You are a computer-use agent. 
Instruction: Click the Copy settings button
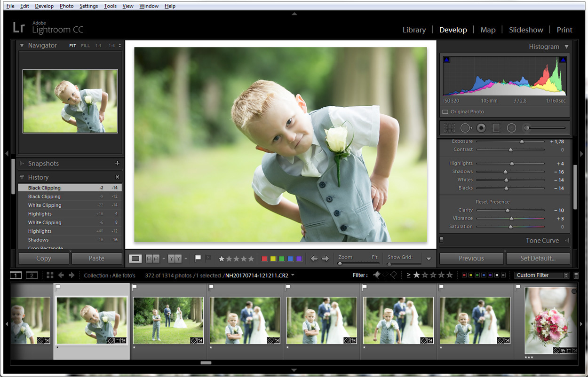coord(44,258)
